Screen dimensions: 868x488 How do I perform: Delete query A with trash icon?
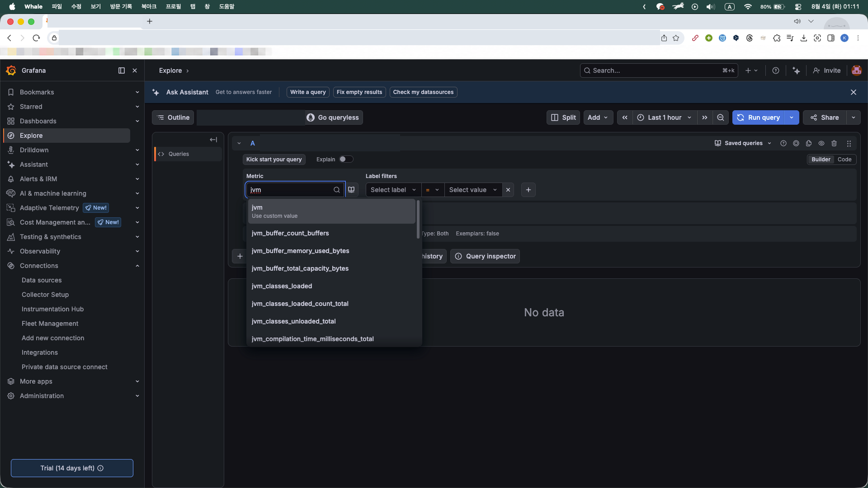point(834,143)
